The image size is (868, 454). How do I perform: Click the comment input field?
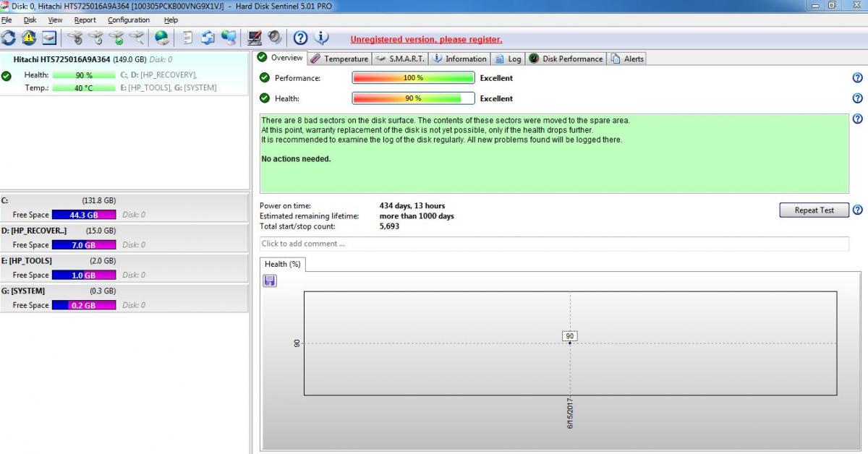coord(554,244)
